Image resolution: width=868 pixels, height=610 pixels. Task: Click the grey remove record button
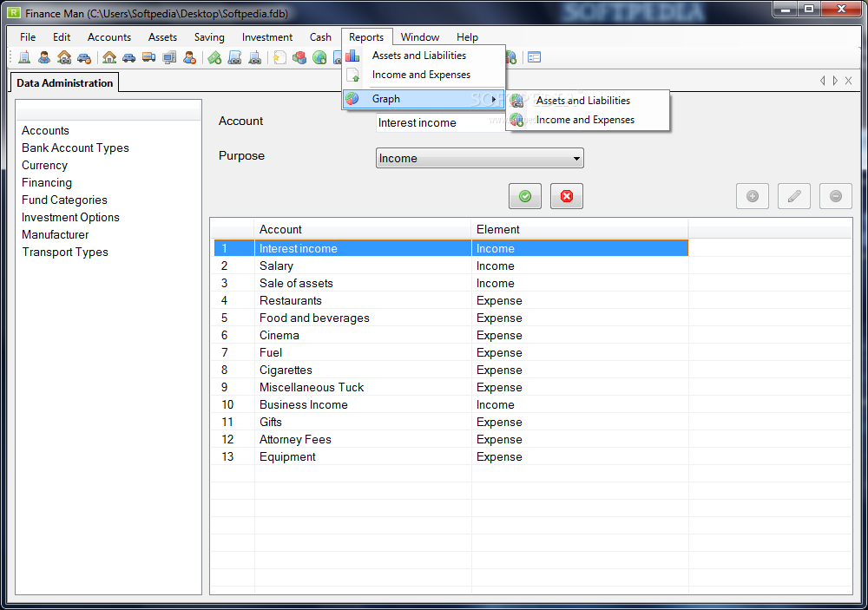(836, 196)
